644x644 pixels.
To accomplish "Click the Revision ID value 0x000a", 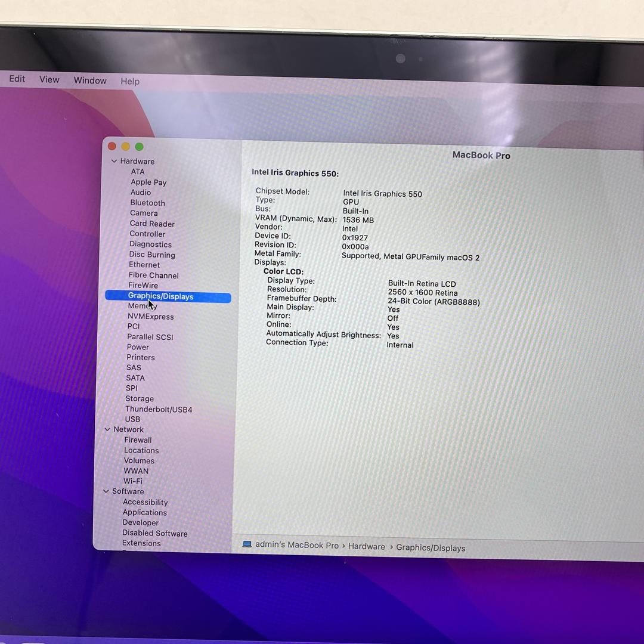I will pos(355,247).
